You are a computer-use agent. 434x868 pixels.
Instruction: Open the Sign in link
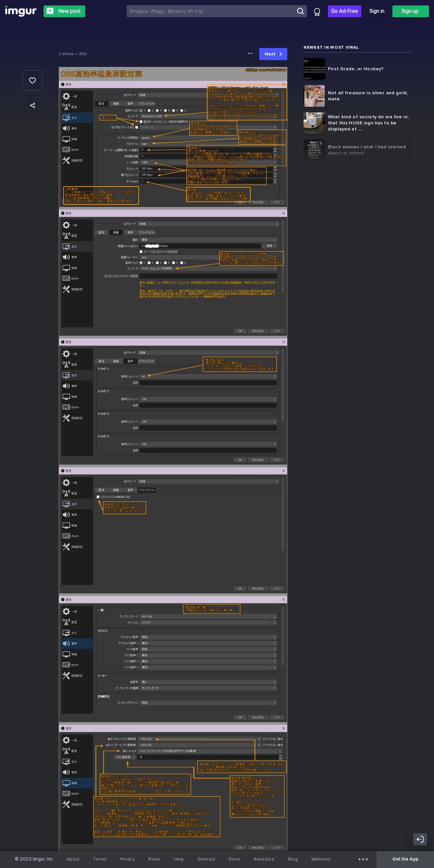click(377, 11)
